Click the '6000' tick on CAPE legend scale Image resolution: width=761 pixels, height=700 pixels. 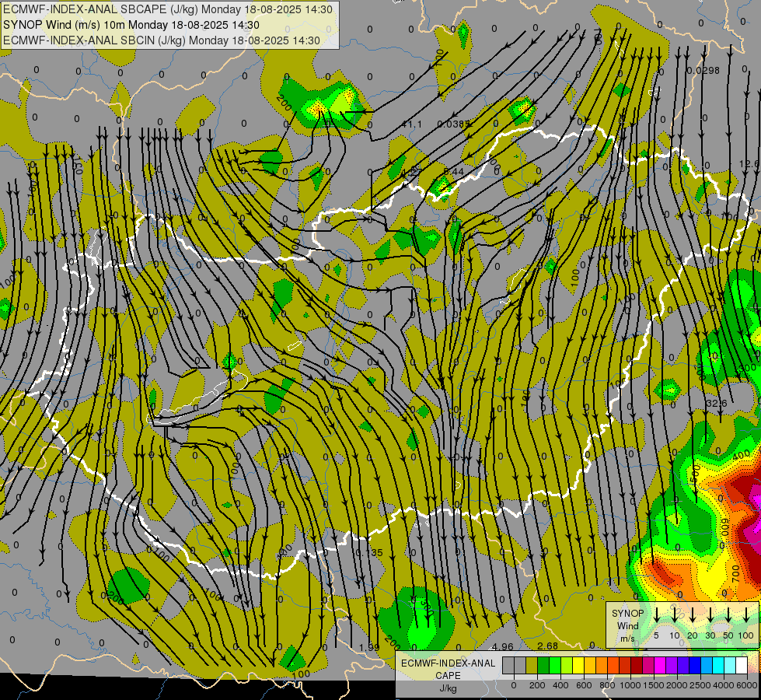(x=747, y=685)
